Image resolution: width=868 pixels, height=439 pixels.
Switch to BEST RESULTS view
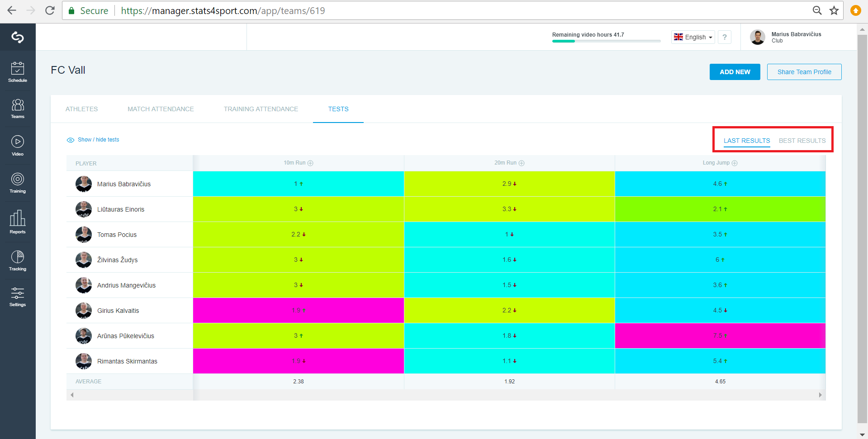802,141
